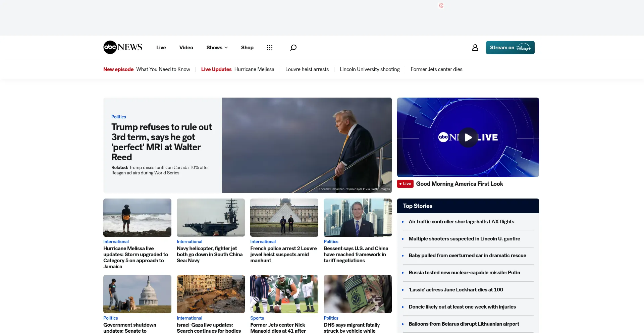Screen dimensions: 644x333
Task: Select the Sports category label
Action: pos(257,318)
